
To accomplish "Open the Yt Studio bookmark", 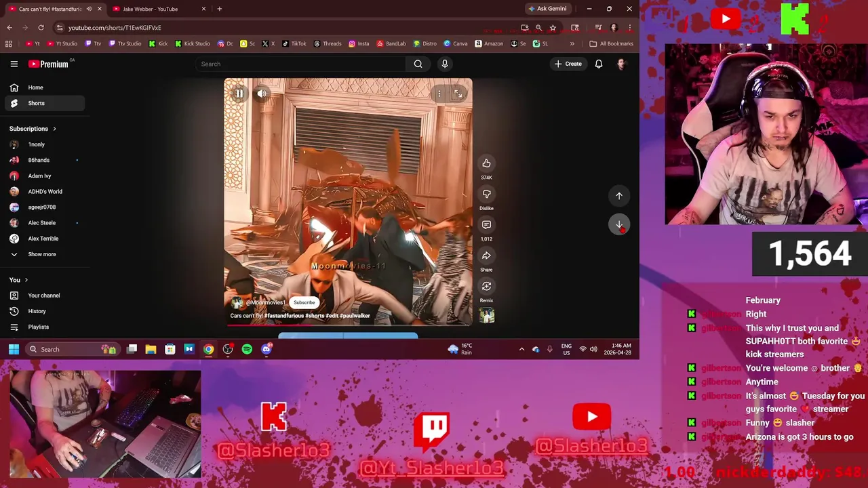I will click(x=61, y=43).
